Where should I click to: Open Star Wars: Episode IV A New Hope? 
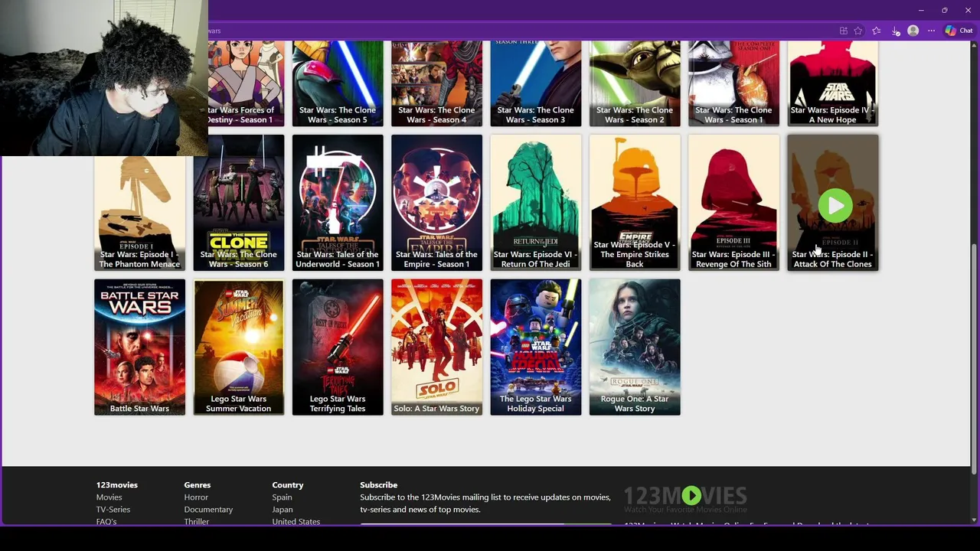click(x=833, y=83)
